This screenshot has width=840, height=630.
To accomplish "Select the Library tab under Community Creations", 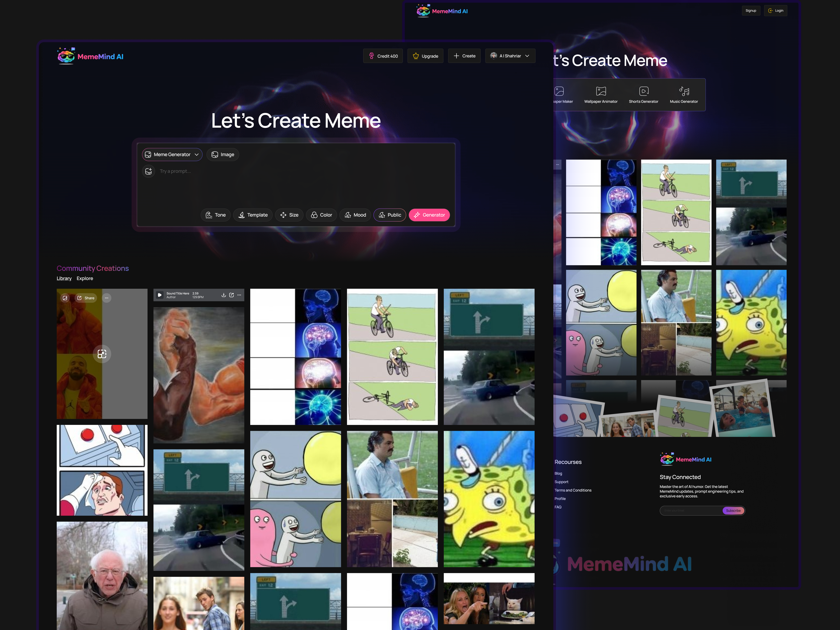I will point(64,278).
